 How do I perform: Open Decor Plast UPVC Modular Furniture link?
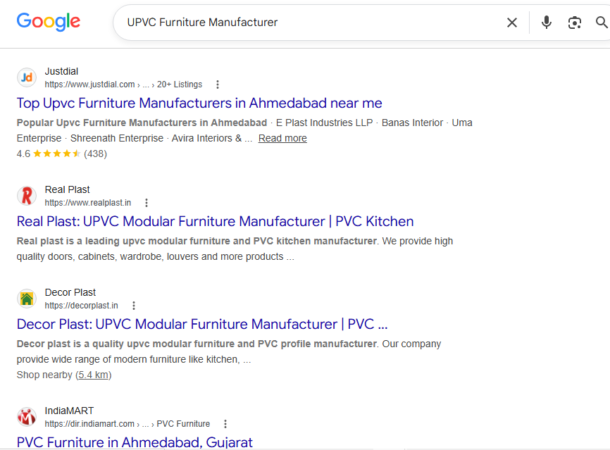click(x=202, y=324)
